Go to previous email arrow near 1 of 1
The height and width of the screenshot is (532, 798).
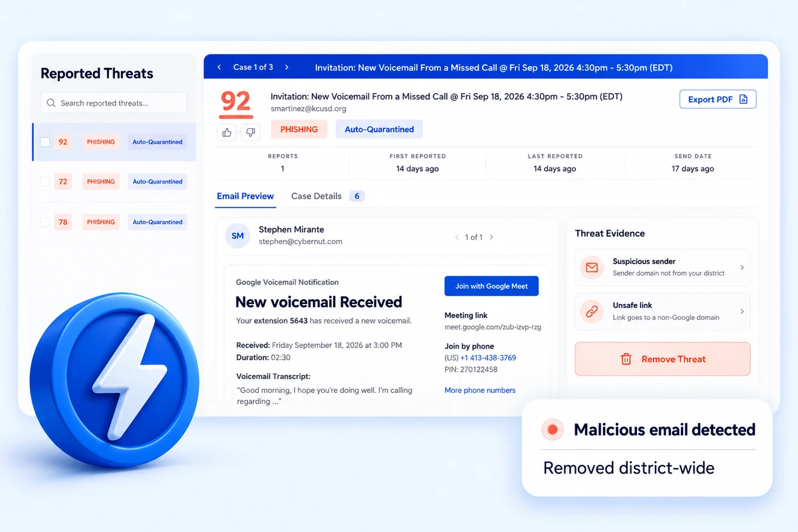point(457,237)
